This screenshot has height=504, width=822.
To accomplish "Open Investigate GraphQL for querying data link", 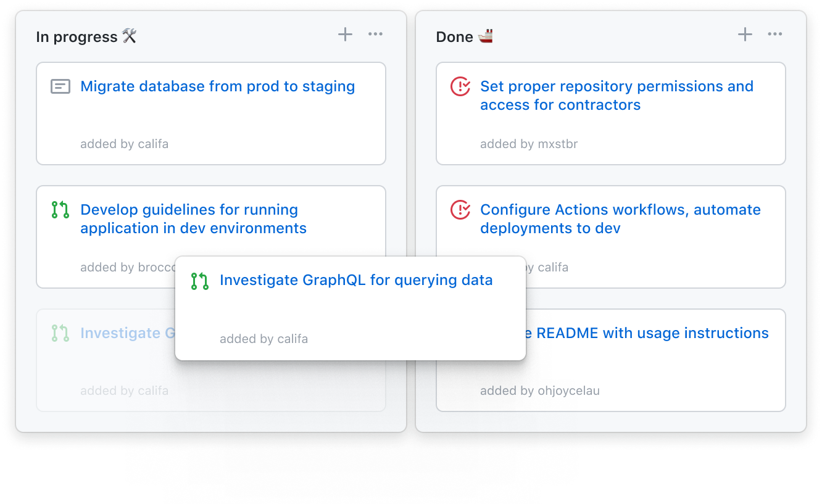I will (x=356, y=280).
